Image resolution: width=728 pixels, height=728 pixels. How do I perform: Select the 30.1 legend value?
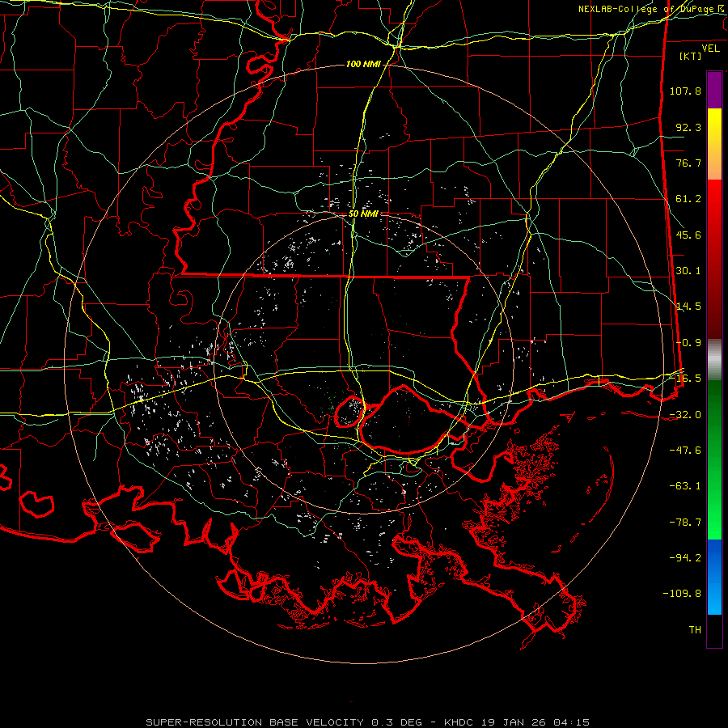point(688,271)
